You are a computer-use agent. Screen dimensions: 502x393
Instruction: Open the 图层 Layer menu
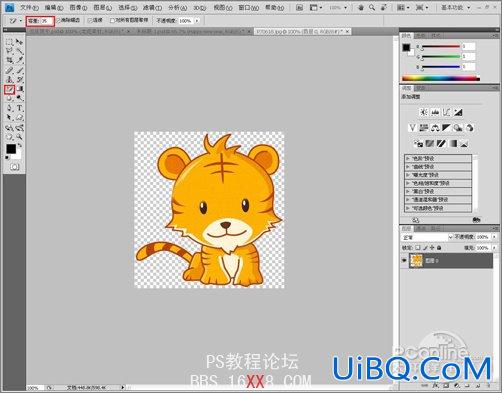click(x=102, y=7)
